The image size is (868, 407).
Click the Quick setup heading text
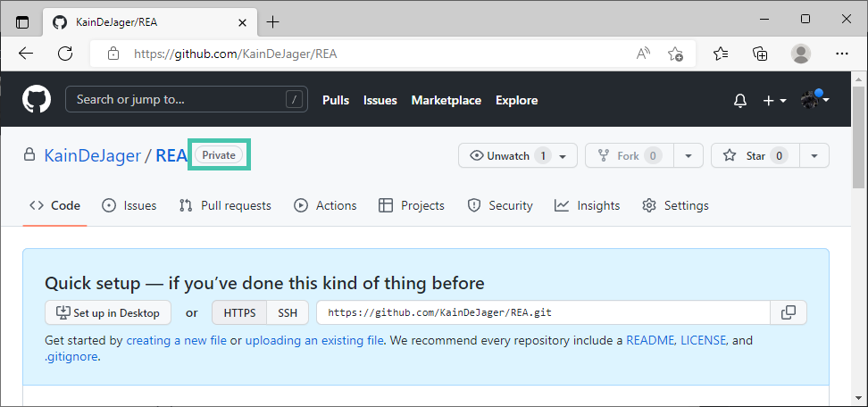coord(264,283)
